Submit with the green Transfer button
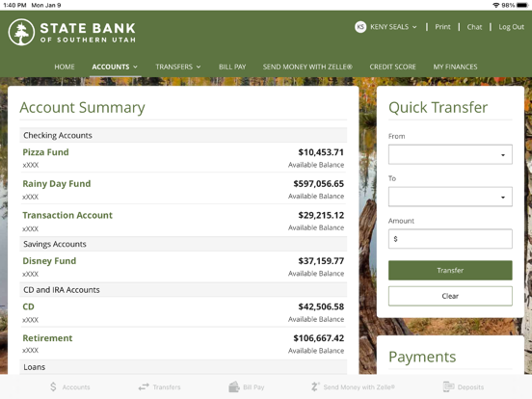 tap(450, 271)
